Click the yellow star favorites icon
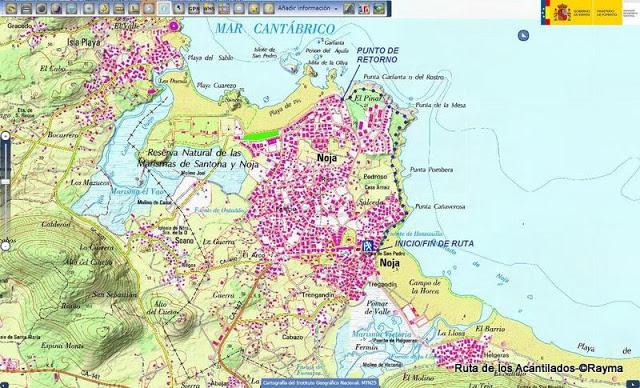640x388 pixels. click(x=254, y=9)
